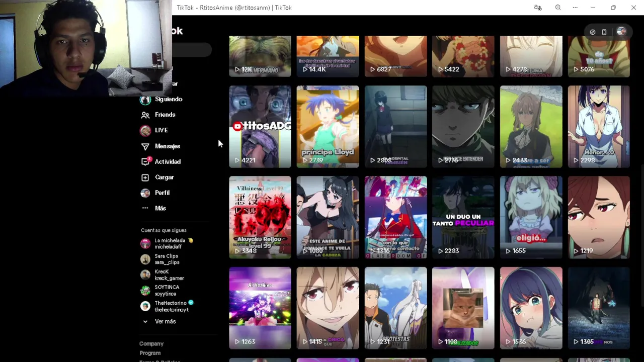Click Sara Clips account avatar
Screen dimensions: 644x362
point(145,259)
